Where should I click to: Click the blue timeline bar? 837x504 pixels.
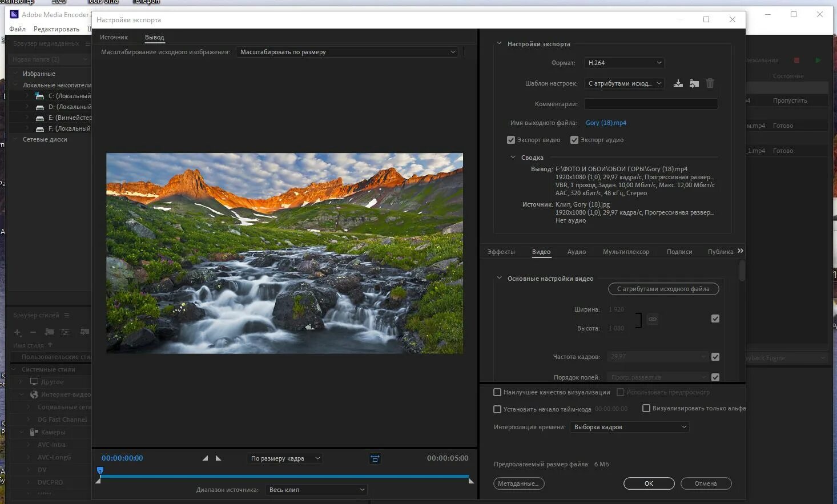tap(284, 476)
